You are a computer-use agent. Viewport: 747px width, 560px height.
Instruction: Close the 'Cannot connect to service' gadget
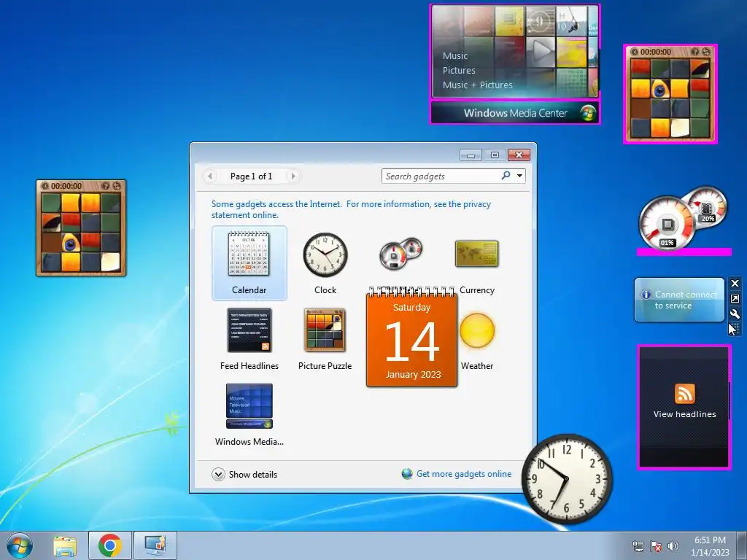tap(735, 284)
